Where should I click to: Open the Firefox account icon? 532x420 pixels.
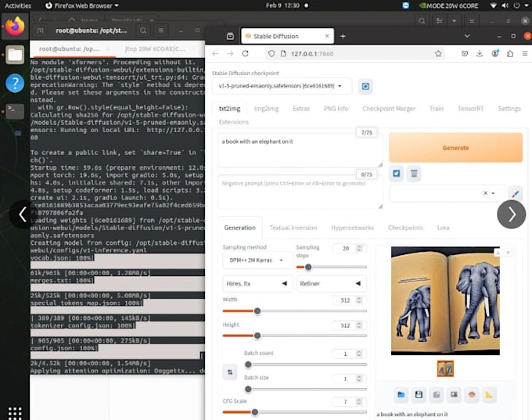pyautogui.click(x=495, y=54)
